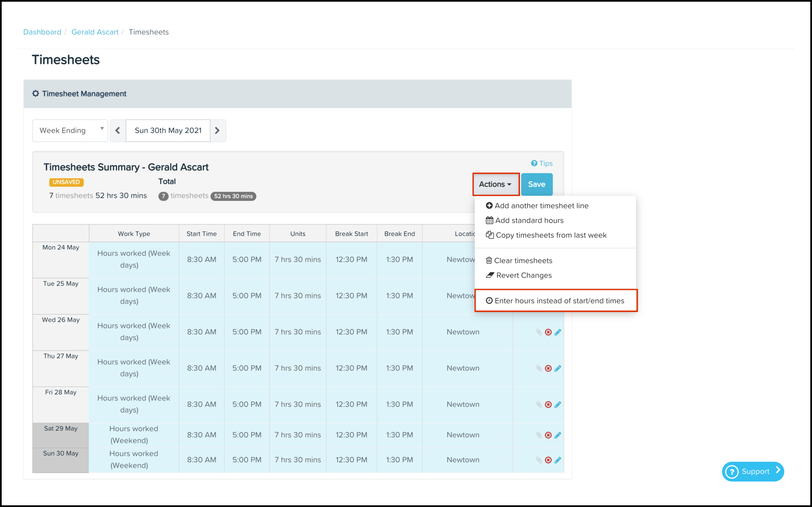Click the edit pencil on Thu 27 May row

pos(558,368)
